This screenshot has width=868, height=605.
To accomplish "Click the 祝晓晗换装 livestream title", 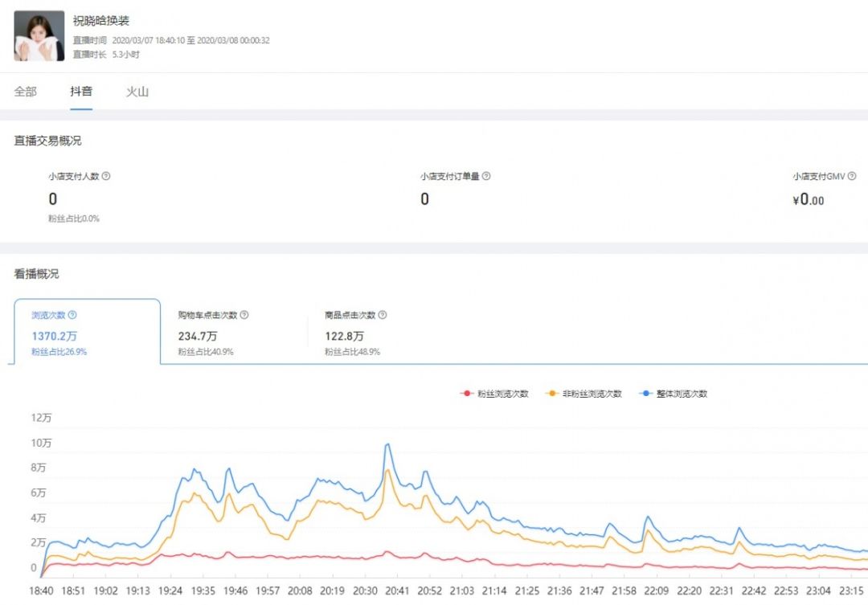I will coord(101,21).
